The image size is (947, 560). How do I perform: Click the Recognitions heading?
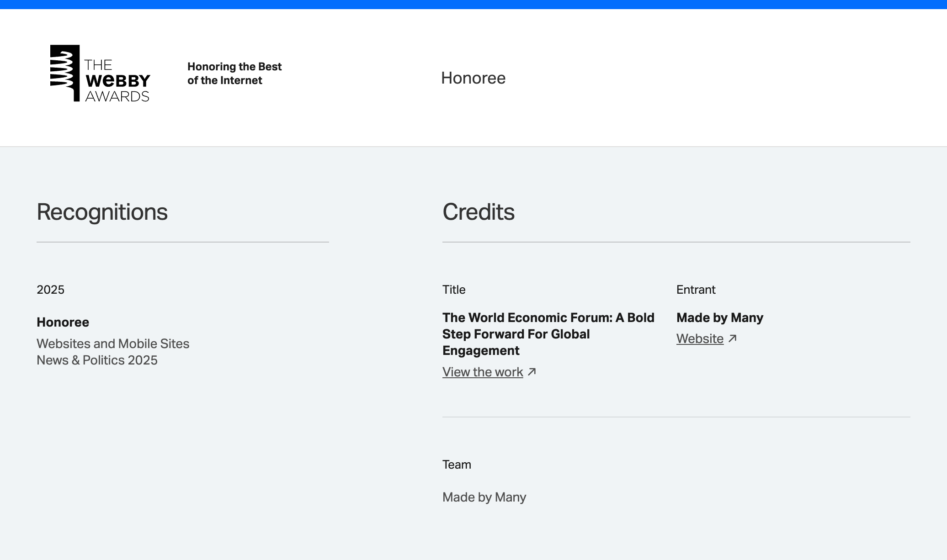(x=102, y=212)
